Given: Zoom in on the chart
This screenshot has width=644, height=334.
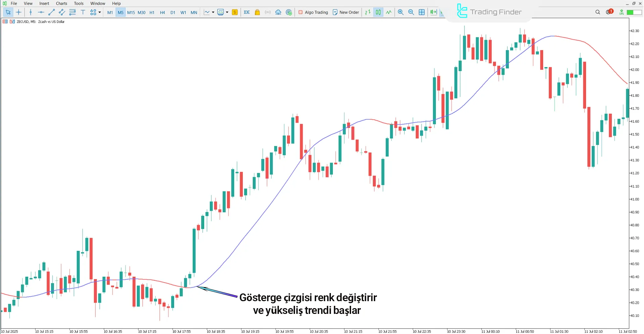Looking at the screenshot, I should (401, 12).
